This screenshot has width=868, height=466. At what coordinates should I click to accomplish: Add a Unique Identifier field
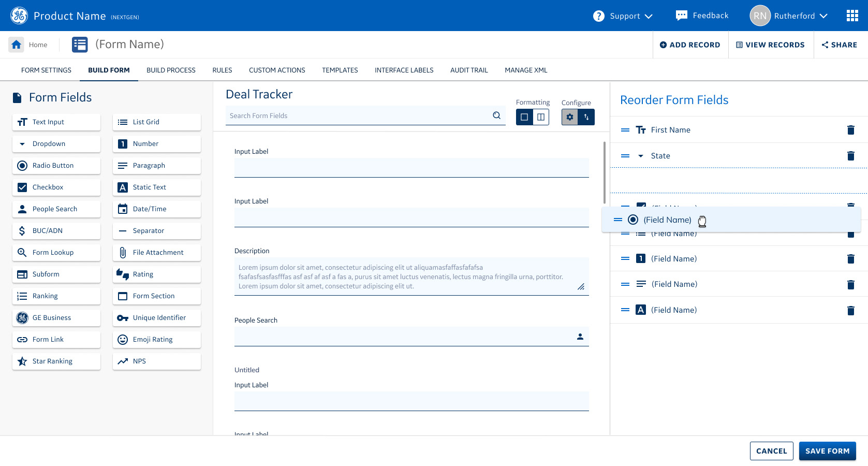(157, 318)
